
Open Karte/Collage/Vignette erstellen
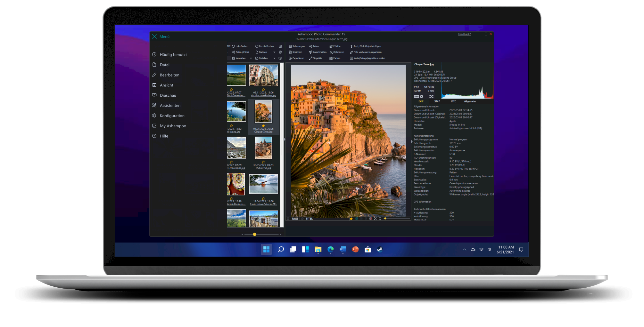367,58
